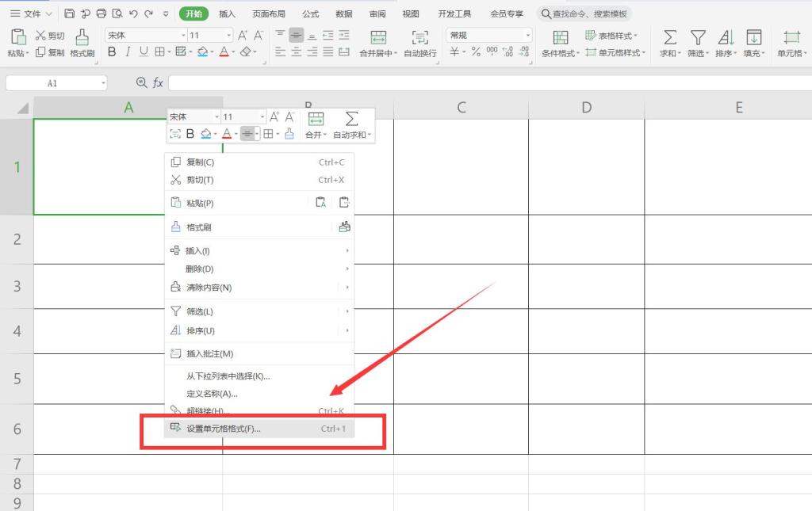Image resolution: width=812 pixels, height=511 pixels.
Task: Toggle top vertical alignment
Action: click(x=280, y=35)
